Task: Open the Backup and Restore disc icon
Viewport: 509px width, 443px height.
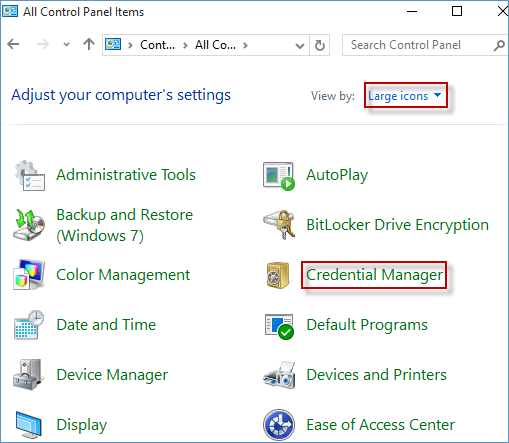Action: [29, 225]
